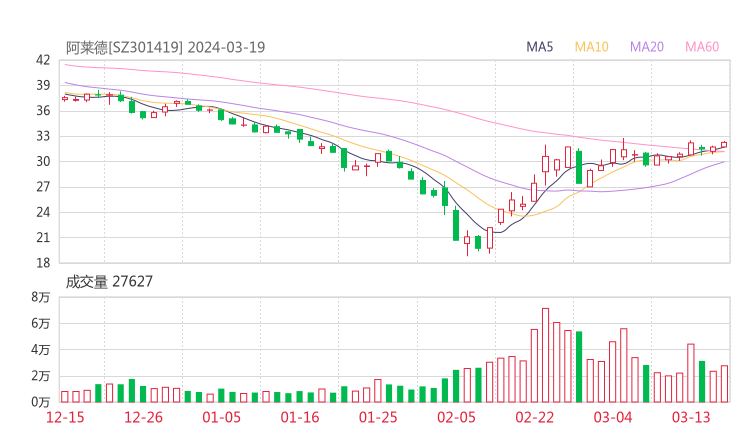The image size is (740, 440).
Task: Click the 02-22 date label
Action: (x=535, y=417)
